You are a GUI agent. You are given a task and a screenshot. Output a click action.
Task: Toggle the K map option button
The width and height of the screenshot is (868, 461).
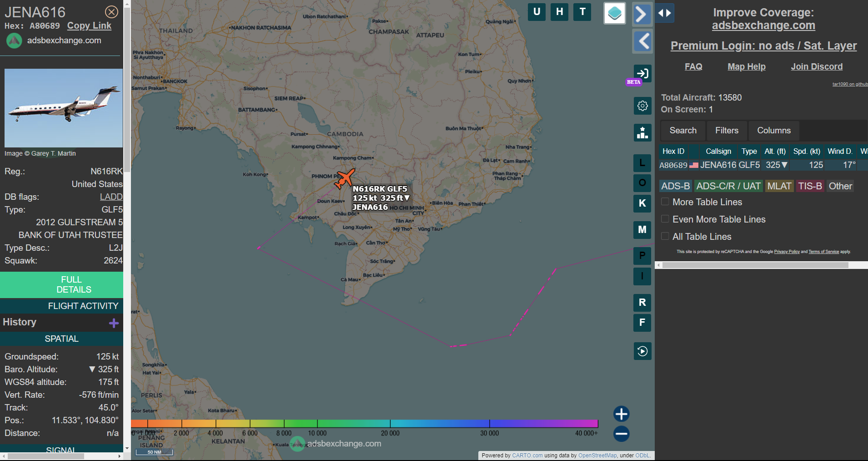642,203
